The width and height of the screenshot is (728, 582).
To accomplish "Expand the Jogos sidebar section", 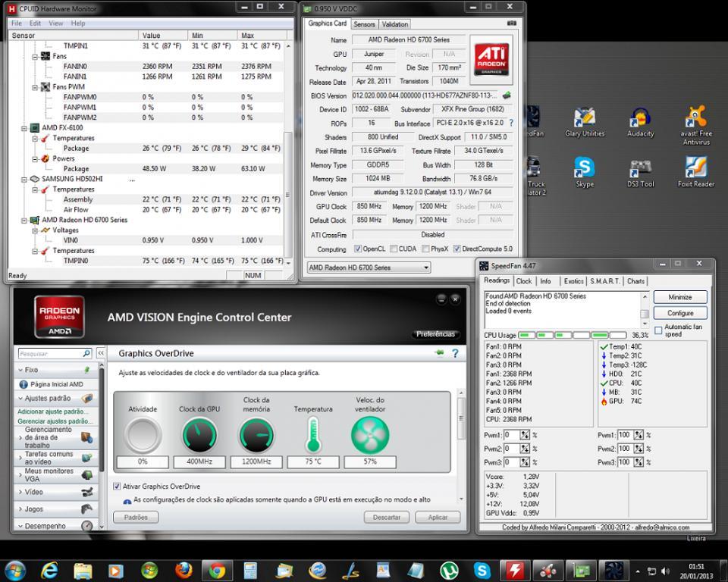I will tap(20, 509).
